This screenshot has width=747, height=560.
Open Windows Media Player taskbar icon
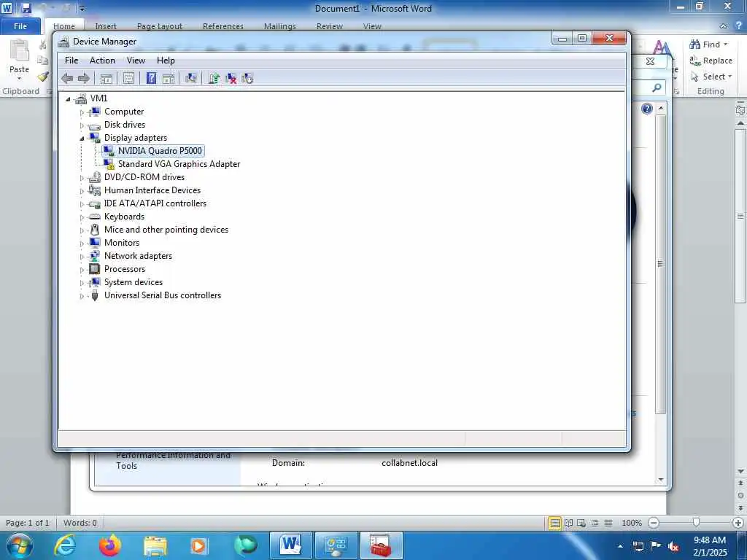[x=198, y=545]
